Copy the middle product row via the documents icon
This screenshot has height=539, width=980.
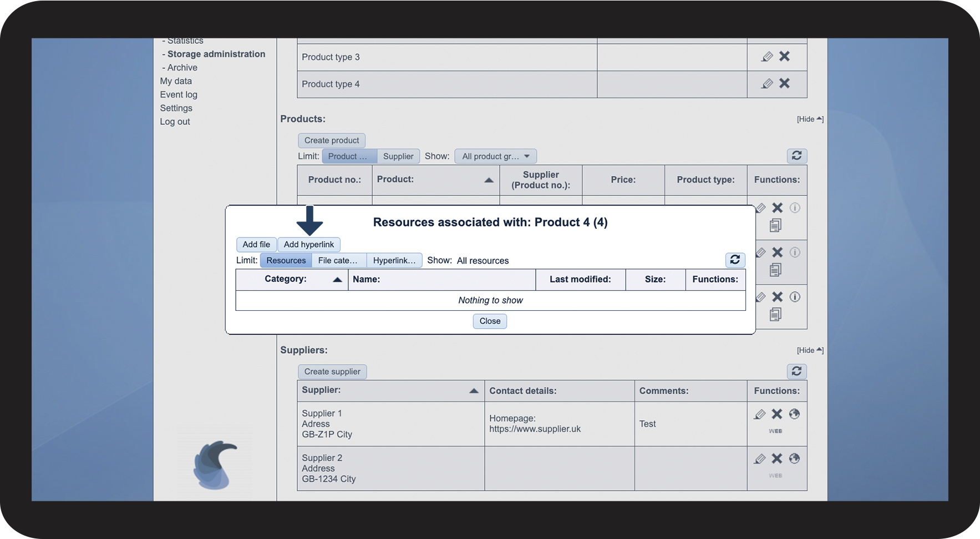coord(776,269)
